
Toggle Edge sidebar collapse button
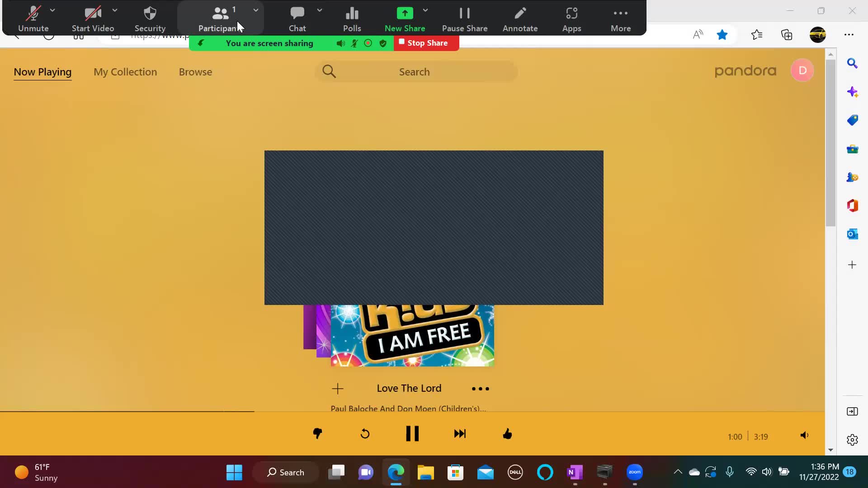852,411
